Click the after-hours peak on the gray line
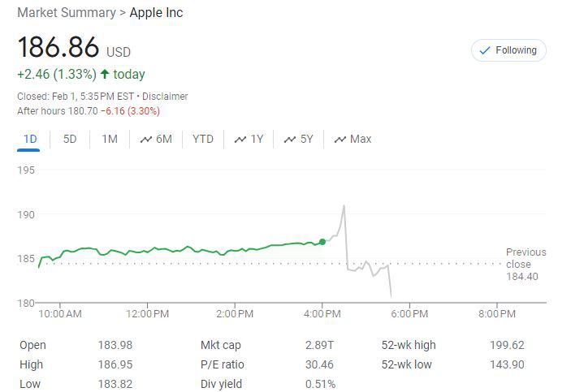Viewport: 571px width, 392px height. (x=344, y=206)
